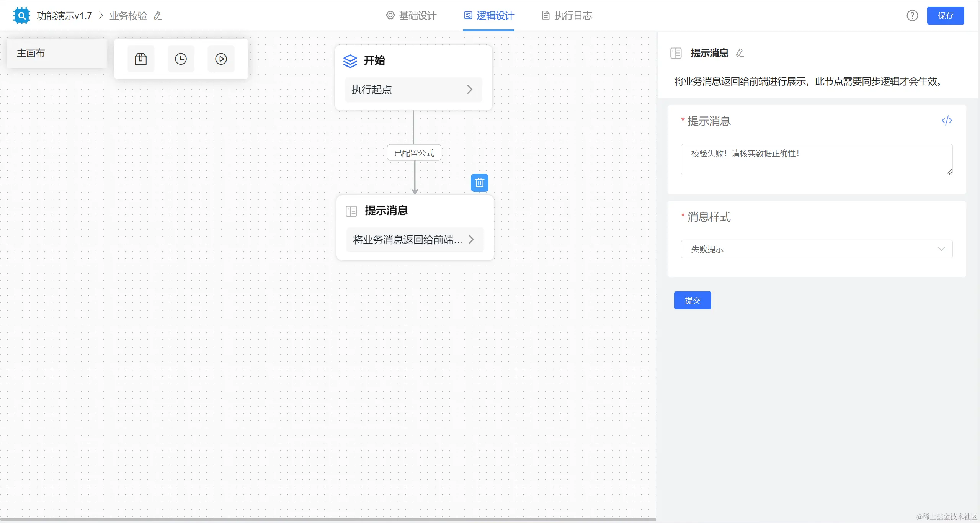980x523 pixels.
Task: Click the 提交 button
Action: [692, 301]
